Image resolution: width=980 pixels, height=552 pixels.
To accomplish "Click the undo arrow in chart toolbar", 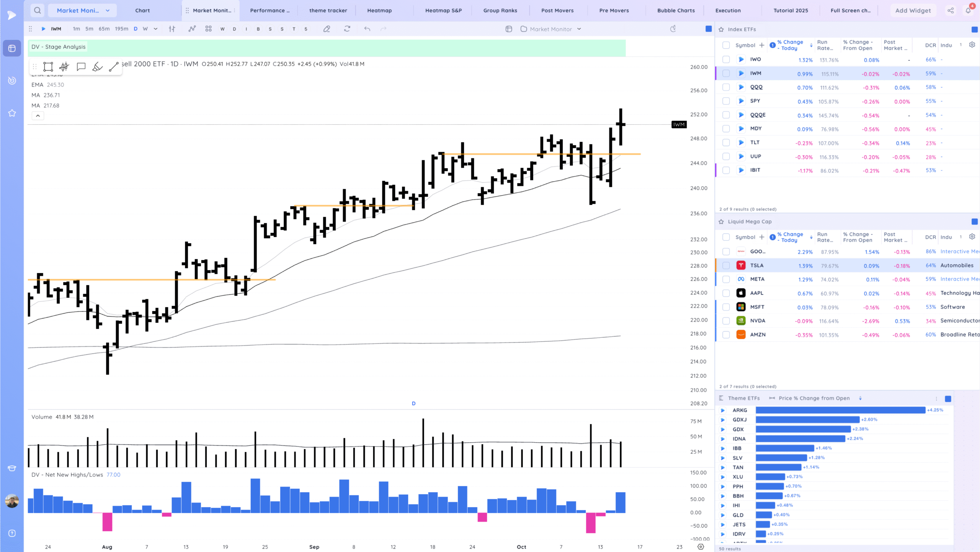I will 367,29.
